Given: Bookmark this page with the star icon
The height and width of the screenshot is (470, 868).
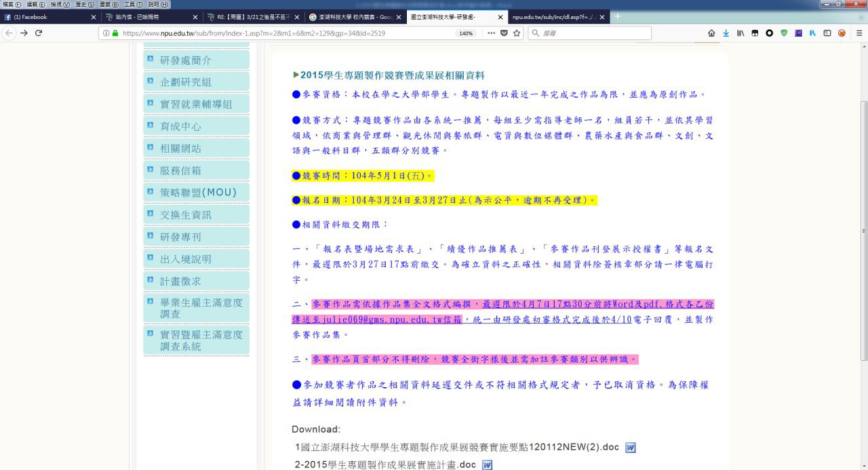Looking at the screenshot, I should (517, 33).
